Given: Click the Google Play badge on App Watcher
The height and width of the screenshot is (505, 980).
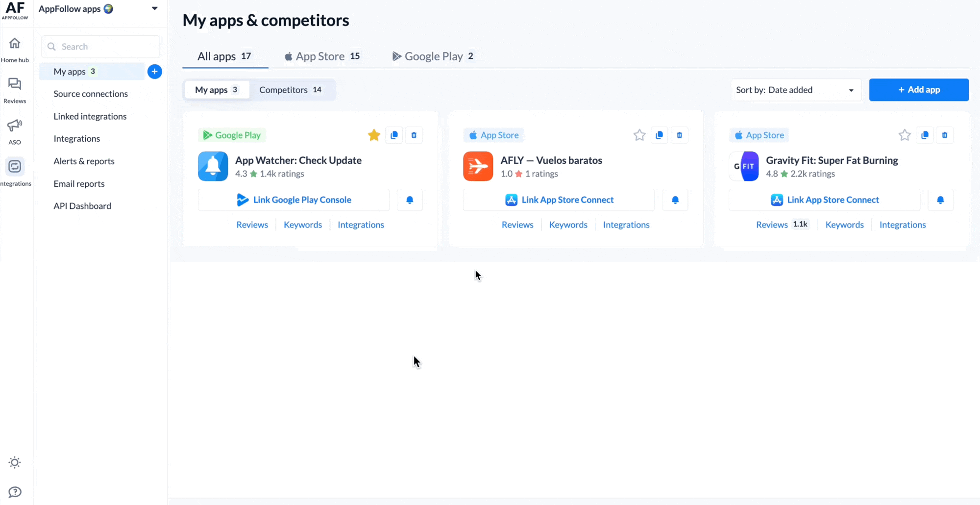Looking at the screenshot, I should [232, 135].
